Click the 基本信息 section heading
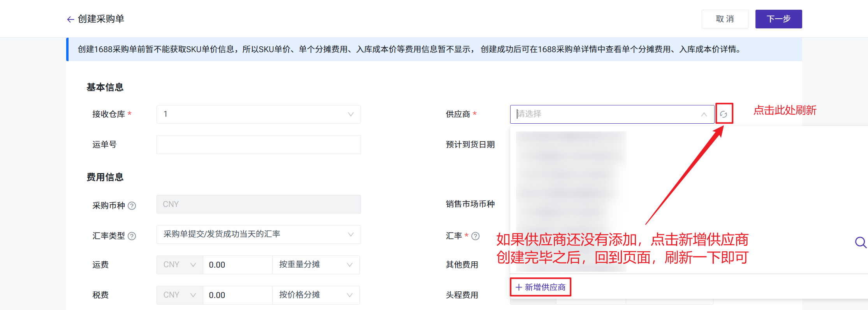 [105, 87]
